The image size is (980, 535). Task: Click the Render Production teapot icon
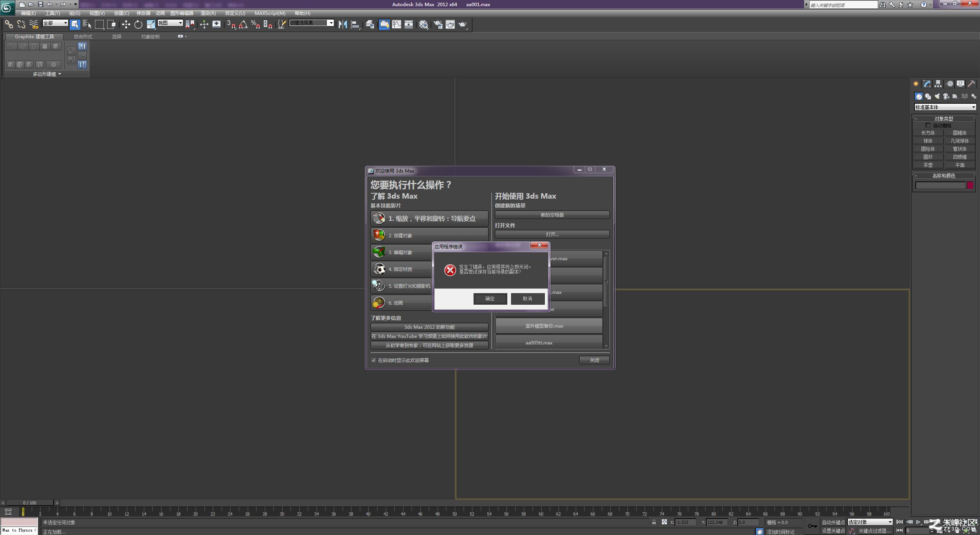(462, 24)
